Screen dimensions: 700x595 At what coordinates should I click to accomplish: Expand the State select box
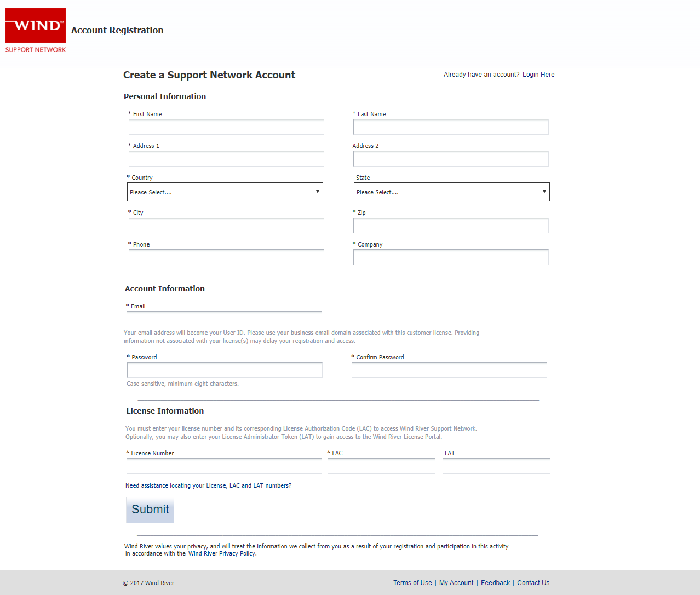(452, 192)
